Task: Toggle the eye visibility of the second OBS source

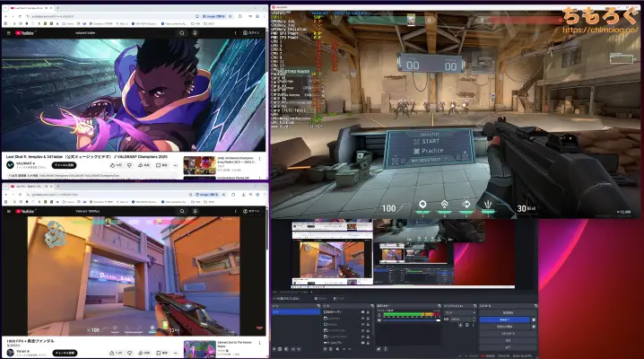Action: tap(361, 320)
